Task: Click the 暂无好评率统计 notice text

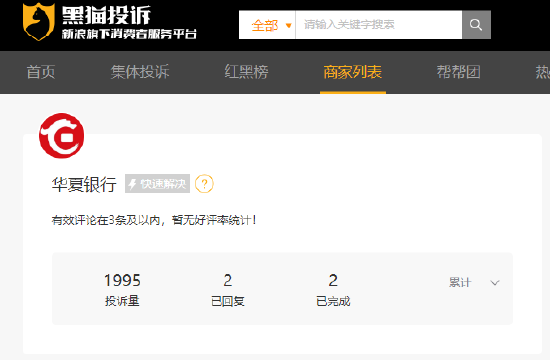Action: [x=214, y=220]
